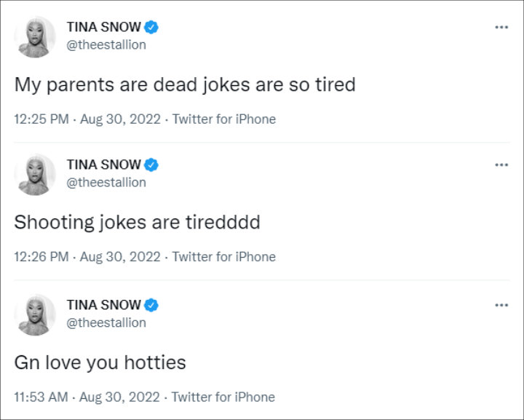Open @theestallion handle on the second tweet
The width and height of the screenshot is (524, 420).
tap(106, 183)
